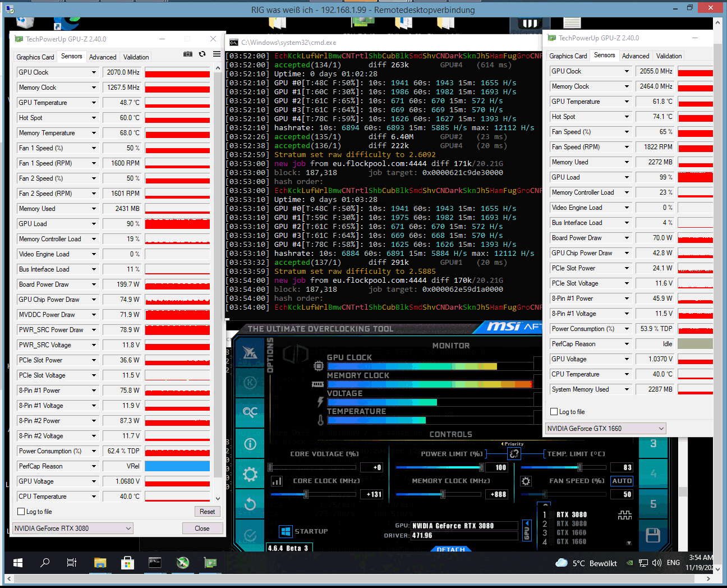The image size is (727, 588).
Task: Select profile slot 3 in Afterburner
Action: (653, 443)
